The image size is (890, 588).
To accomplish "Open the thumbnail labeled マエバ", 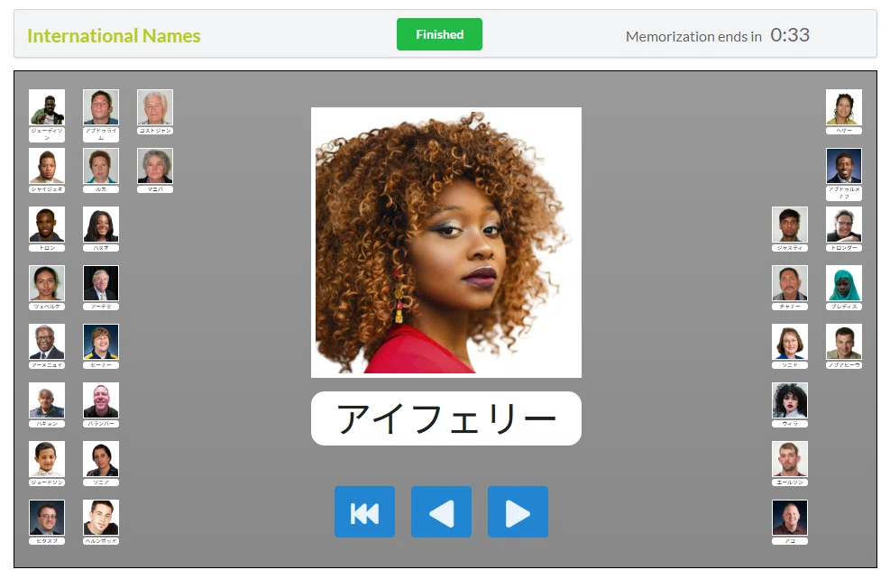I will click(155, 166).
